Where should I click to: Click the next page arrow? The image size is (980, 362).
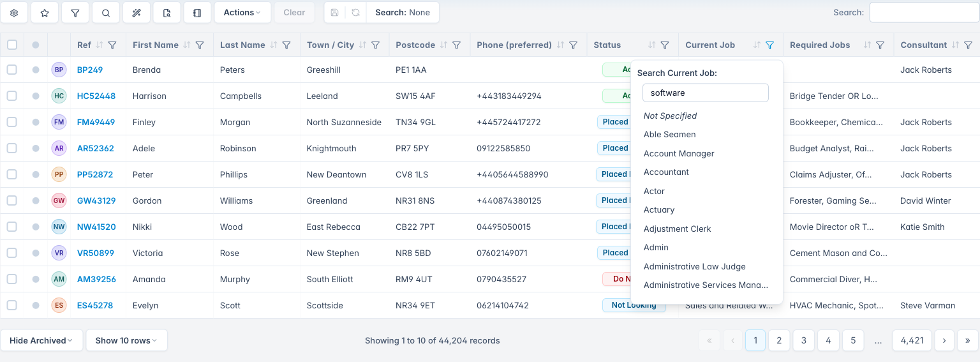coord(944,340)
